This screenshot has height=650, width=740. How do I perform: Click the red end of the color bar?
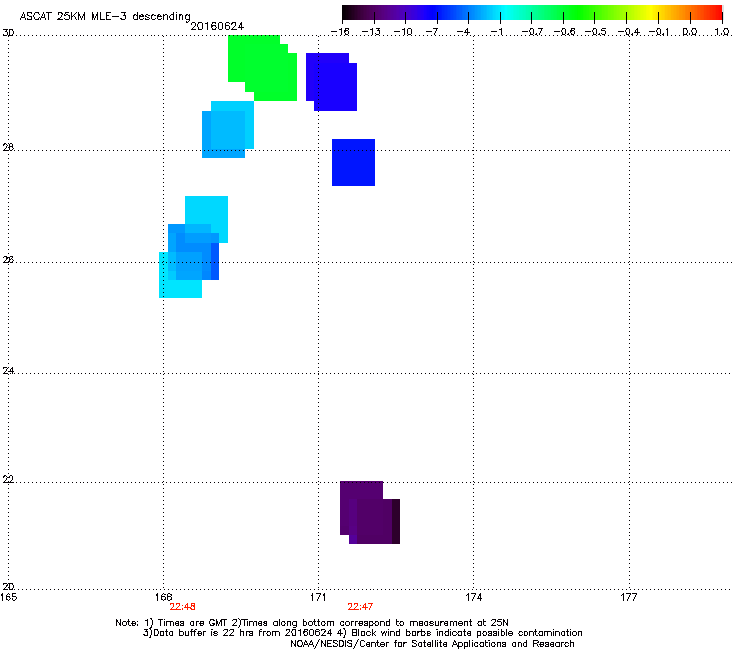[717, 12]
